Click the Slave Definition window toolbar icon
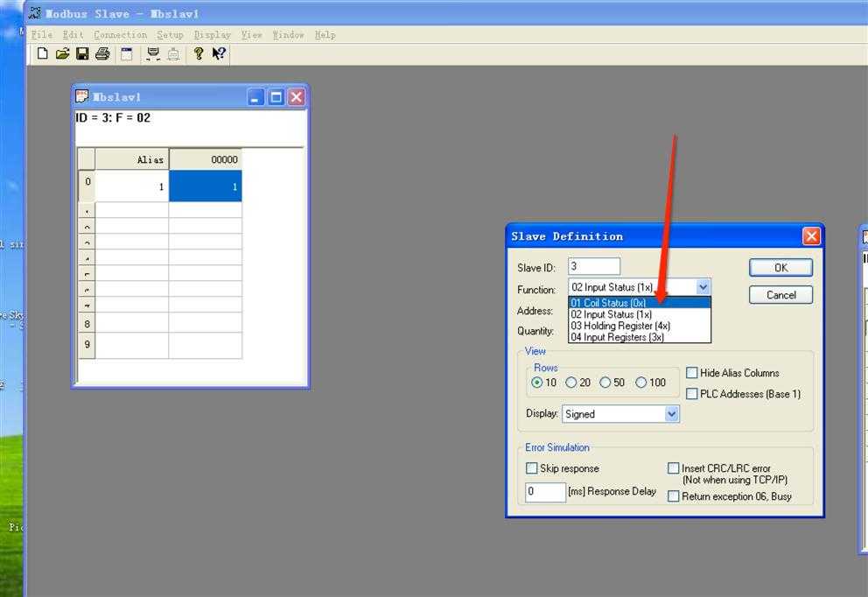This screenshot has width=868, height=597. point(127,53)
